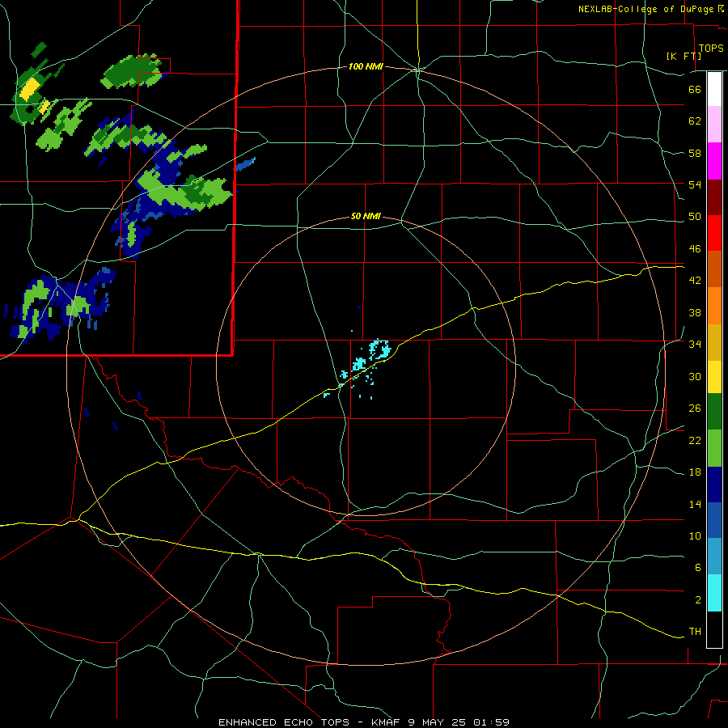This screenshot has width=728, height=728.
Task: Click the '50' legend value
Action: pos(695,217)
